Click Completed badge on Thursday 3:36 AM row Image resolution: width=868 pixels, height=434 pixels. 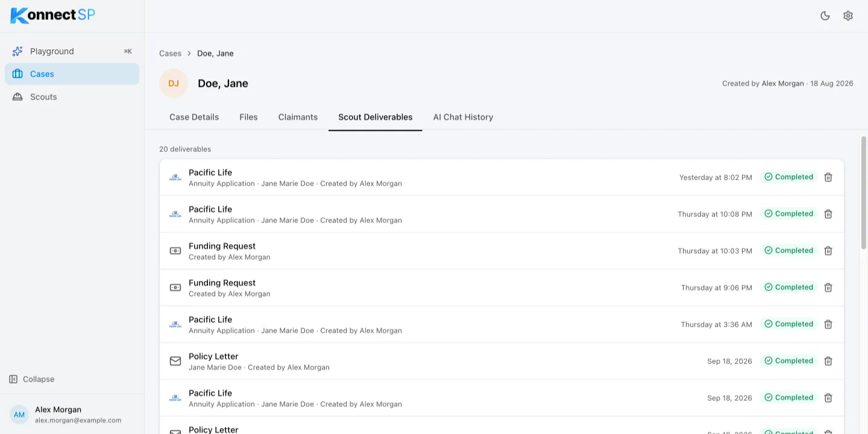789,324
